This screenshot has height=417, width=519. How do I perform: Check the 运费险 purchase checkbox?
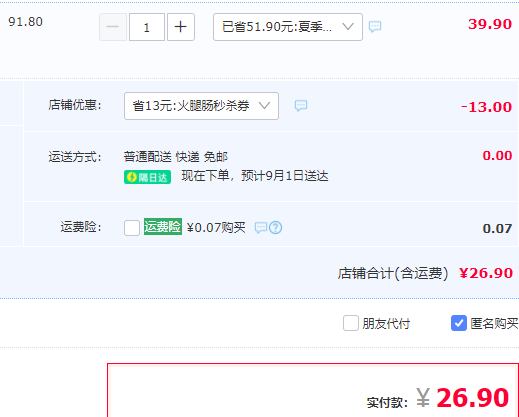pos(132,228)
